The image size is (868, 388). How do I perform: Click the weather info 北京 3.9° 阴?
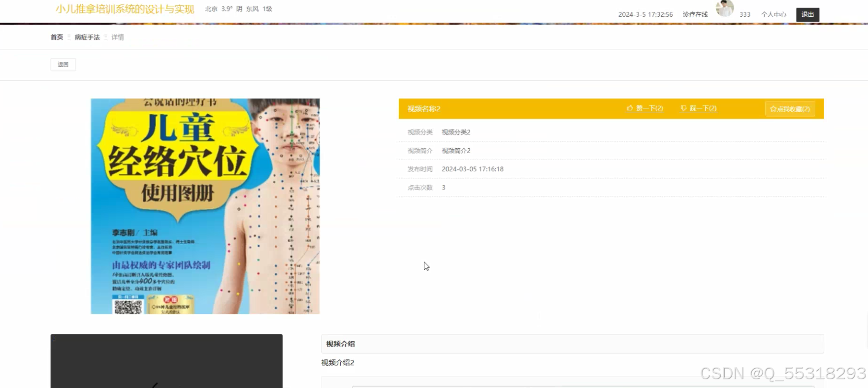[x=224, y=9]
